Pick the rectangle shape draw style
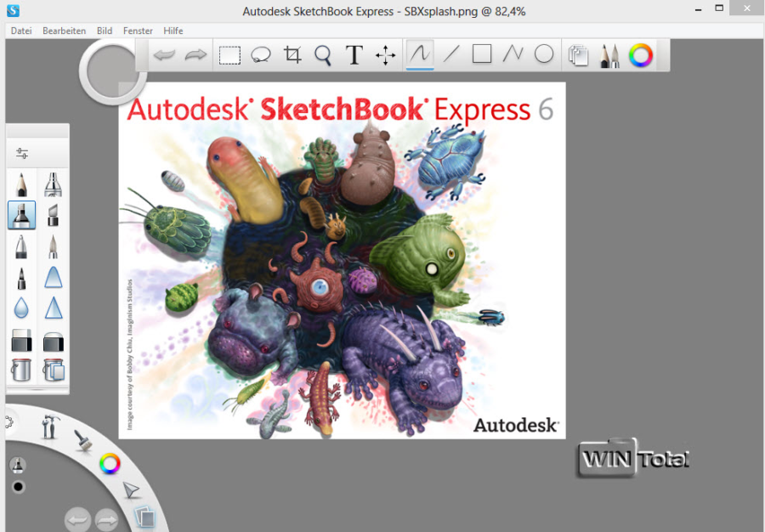 point(482,54)
